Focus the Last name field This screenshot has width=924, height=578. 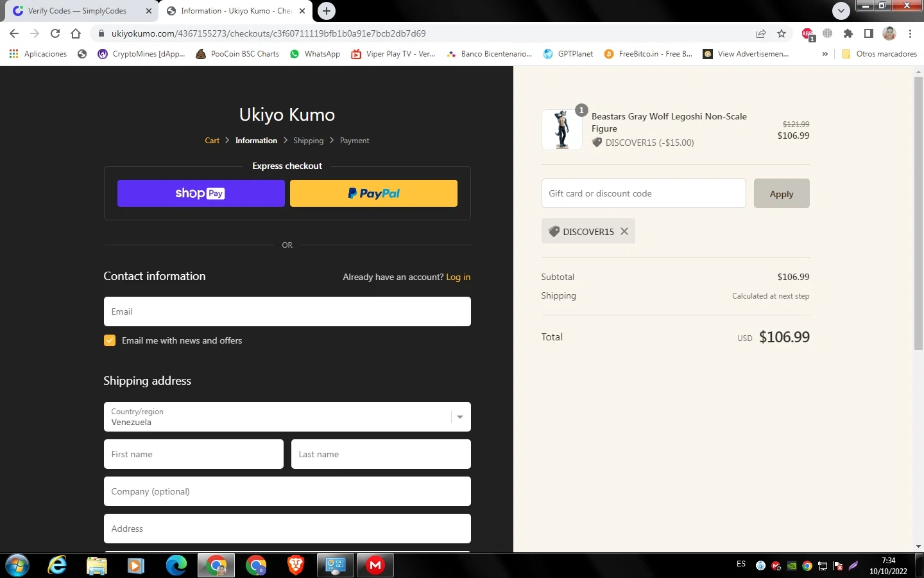coord(381,454)
